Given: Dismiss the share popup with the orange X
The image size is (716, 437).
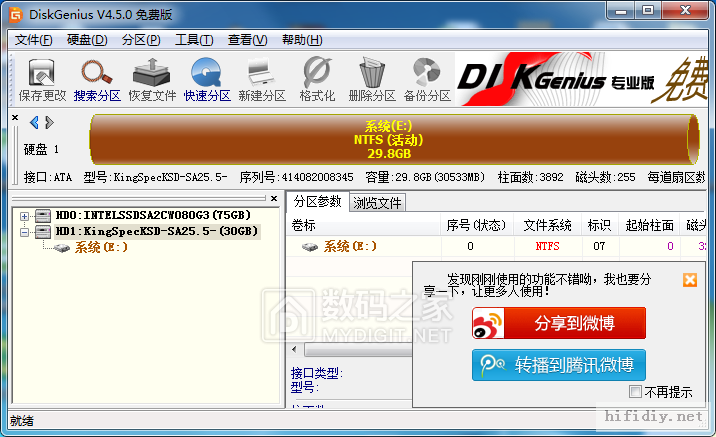Looking at the screenshot, I should pyautogui.click(x=690, y=280).
